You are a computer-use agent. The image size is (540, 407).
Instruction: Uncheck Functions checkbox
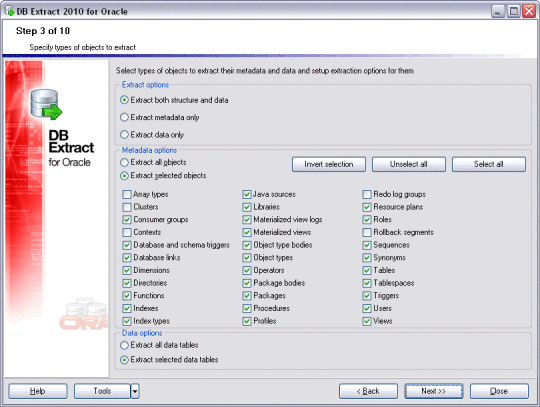(127, 296)
